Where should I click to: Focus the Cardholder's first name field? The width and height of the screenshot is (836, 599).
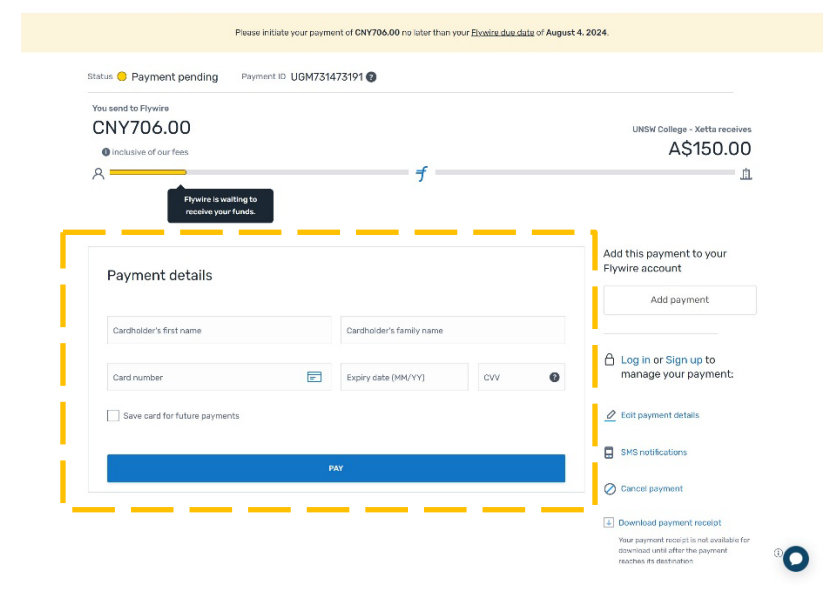pos(219,330)
